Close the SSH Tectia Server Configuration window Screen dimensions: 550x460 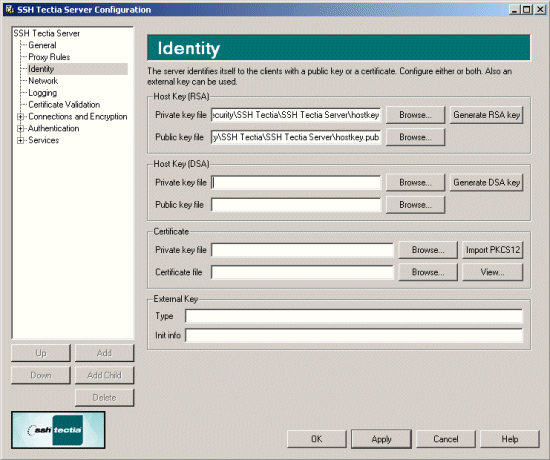[x=540, y=9]
